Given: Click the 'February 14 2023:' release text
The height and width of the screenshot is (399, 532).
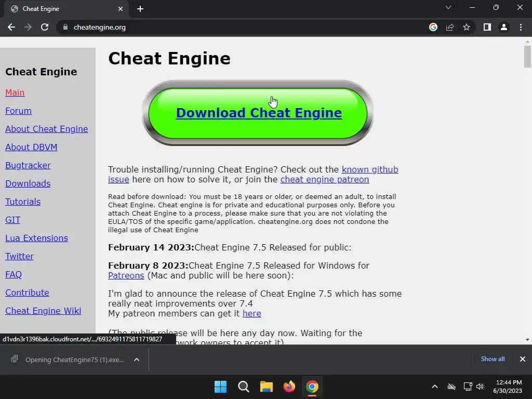Looking at the screenshot, I should tap(151, 247).
